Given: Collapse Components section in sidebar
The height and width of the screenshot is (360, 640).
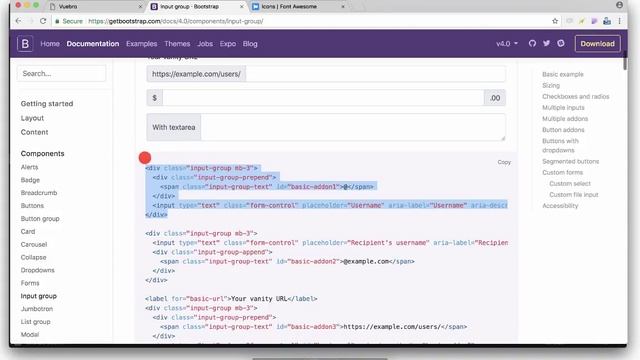Looking at the screenshot, I should pos(42,153).
